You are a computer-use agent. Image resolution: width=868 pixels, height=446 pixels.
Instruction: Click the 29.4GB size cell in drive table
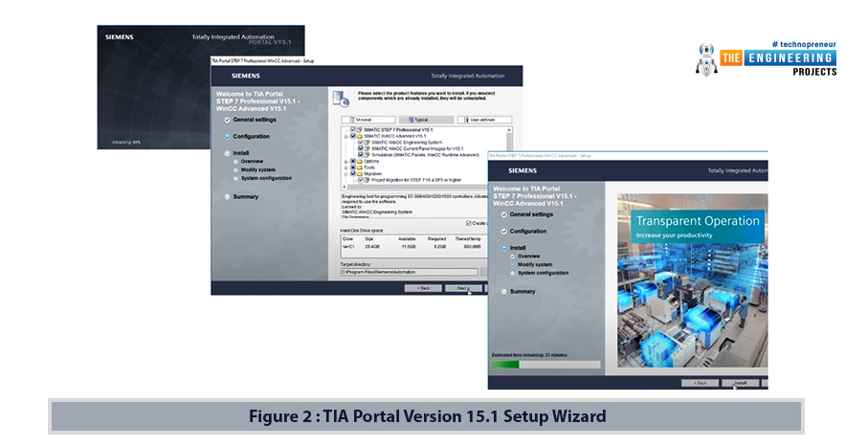pyautogui.click(x=372, y=247)
